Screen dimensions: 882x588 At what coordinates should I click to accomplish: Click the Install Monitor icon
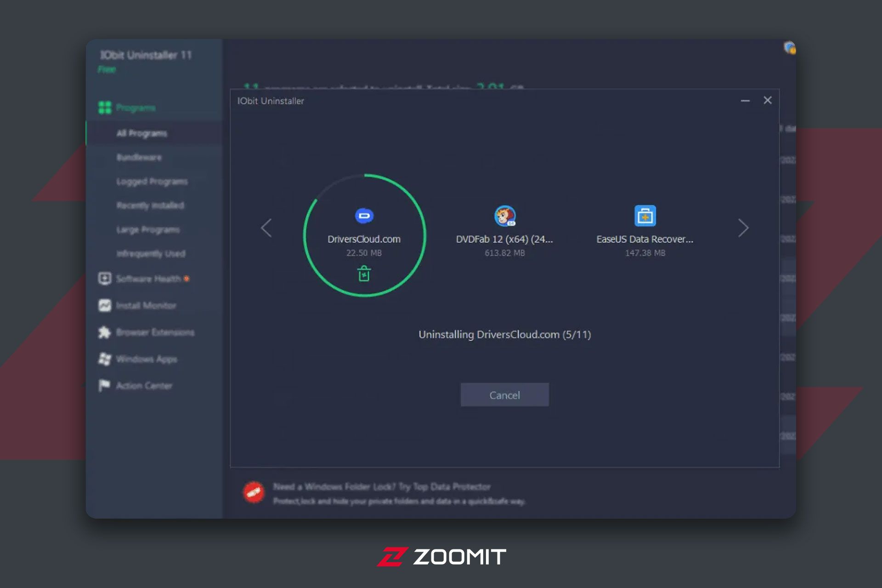point(105,305)
